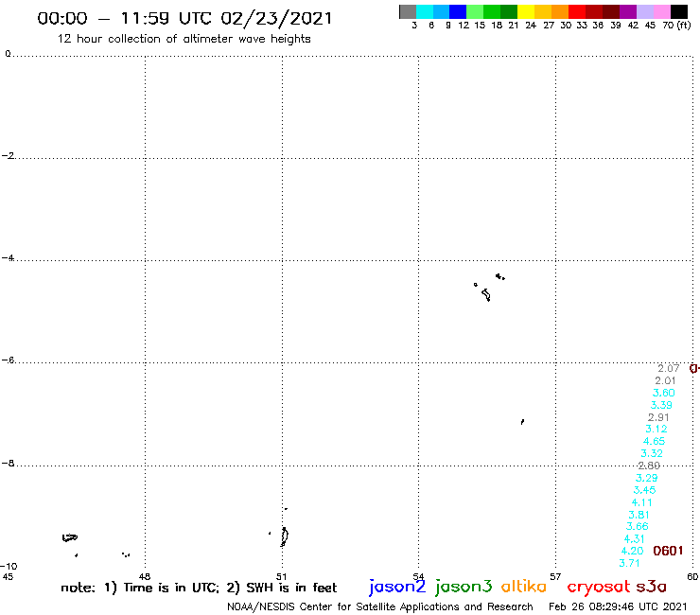The width and height of the screenshot is (700, 615).
Task: Click the green jason3 satellite label
Action: coord(464,587)
